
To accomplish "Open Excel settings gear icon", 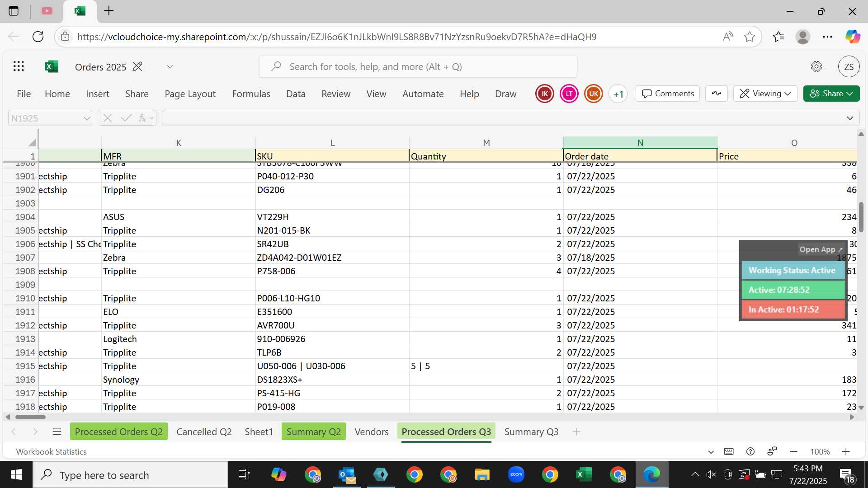I will point(816,67).
